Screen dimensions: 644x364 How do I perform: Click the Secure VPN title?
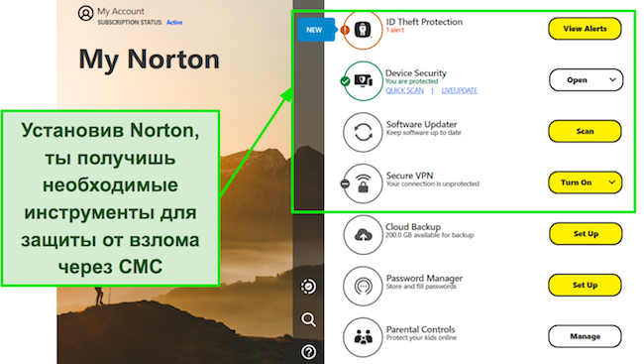coord(409,176)
